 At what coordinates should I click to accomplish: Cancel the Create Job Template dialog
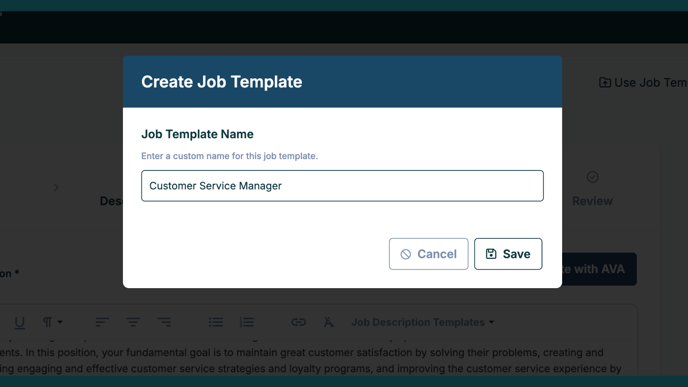coord(428,254)
